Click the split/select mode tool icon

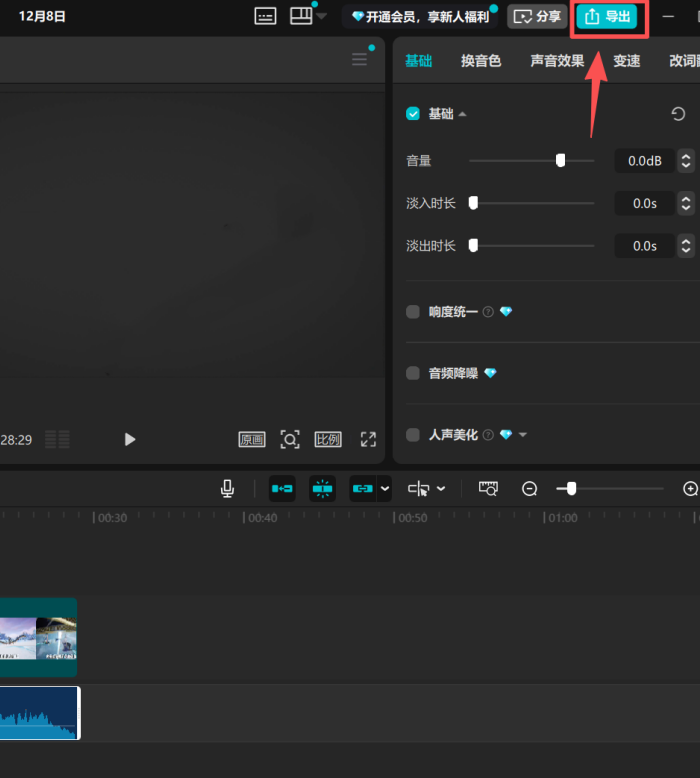click(x=419, y=489)
